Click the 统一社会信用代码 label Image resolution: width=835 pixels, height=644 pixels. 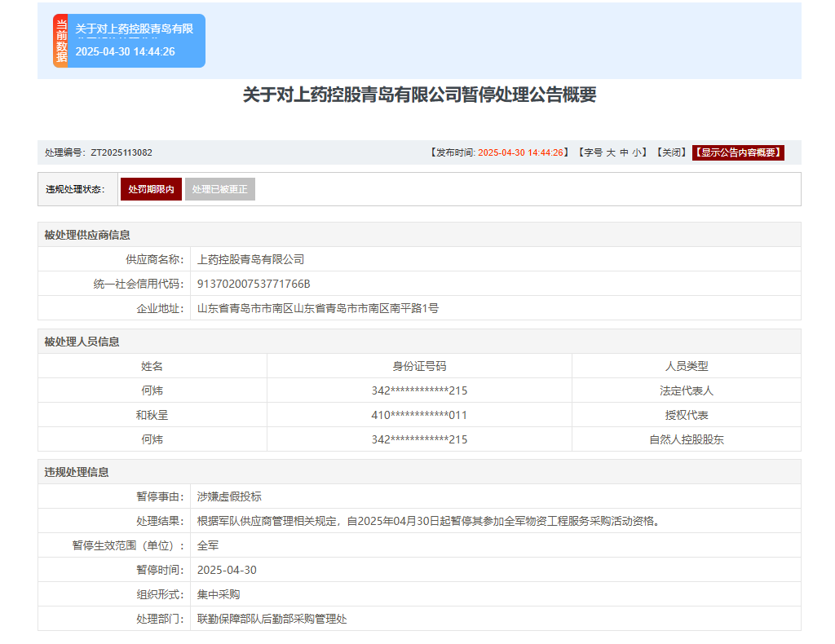coord(139,285)
